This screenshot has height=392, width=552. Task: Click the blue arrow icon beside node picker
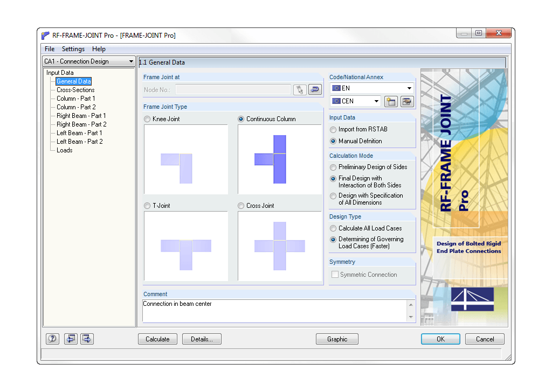[315, 89]
